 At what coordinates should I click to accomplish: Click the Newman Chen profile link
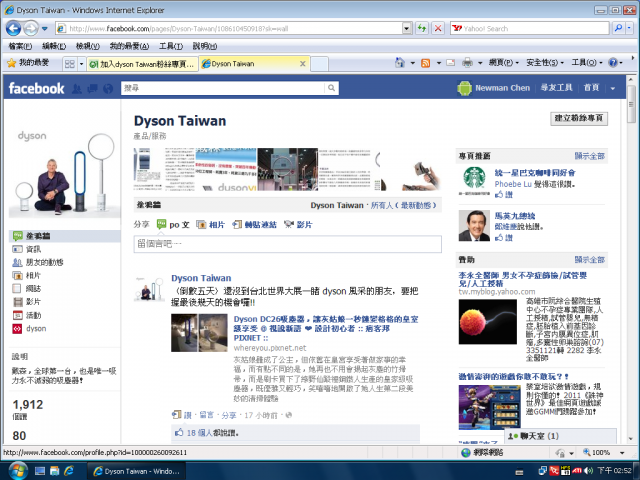point(502,88)
